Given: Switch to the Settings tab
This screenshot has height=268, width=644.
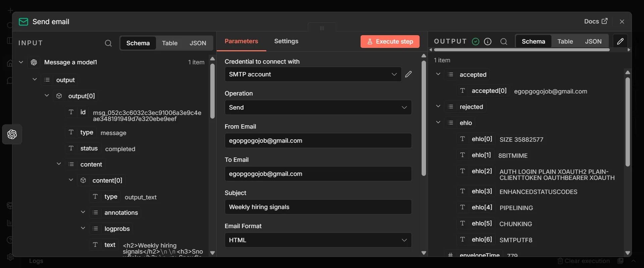Looking at the screenshot, I should [x=286, y=42].
